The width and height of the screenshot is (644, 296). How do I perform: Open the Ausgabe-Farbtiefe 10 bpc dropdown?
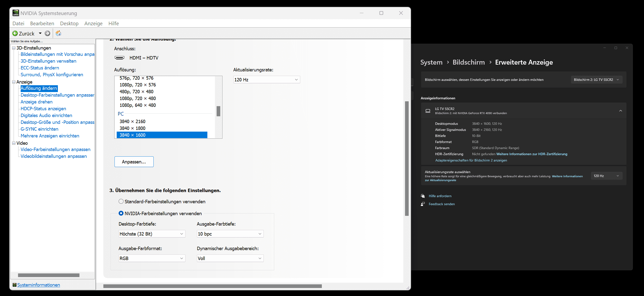230,234
